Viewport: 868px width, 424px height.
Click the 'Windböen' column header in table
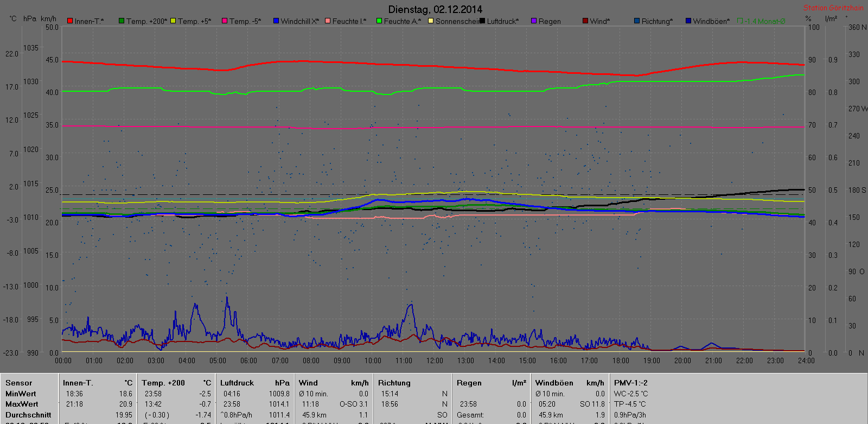coord(554,383)
